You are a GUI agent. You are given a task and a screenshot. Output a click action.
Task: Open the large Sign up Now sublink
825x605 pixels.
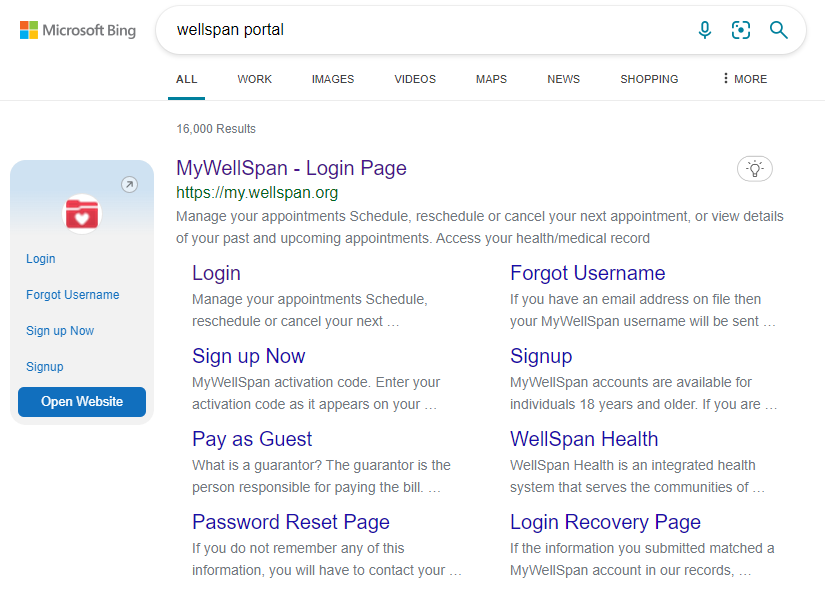pyautogui.click(x=248, y=356)
